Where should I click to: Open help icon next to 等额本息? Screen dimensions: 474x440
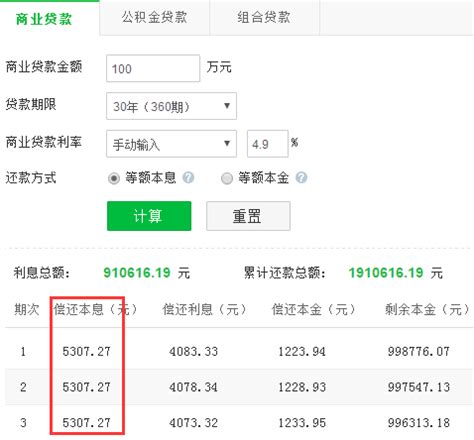[188, 177]
